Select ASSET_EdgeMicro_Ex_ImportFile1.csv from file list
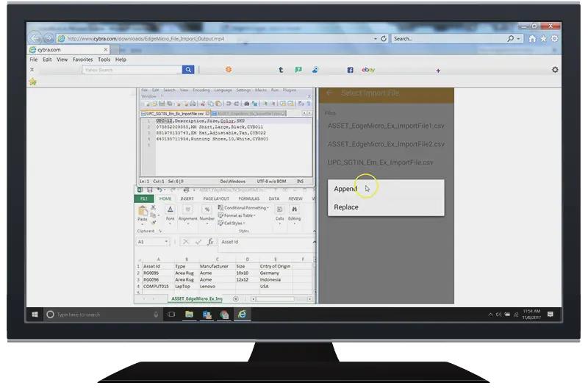This screenshot has height=391, width=588. [x=386, y=126]
